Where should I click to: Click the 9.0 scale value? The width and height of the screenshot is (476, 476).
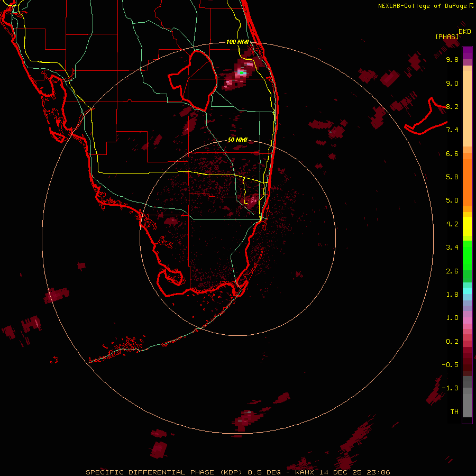(x=452, y=83)
